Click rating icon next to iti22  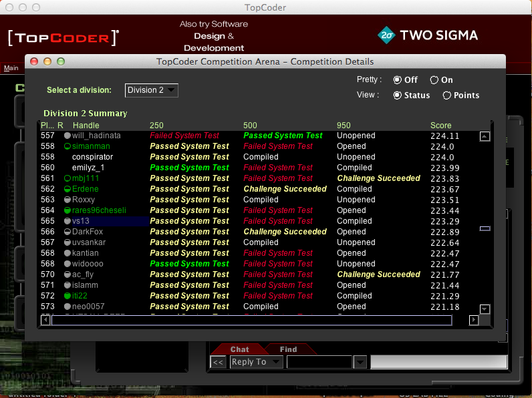[68, 296]
